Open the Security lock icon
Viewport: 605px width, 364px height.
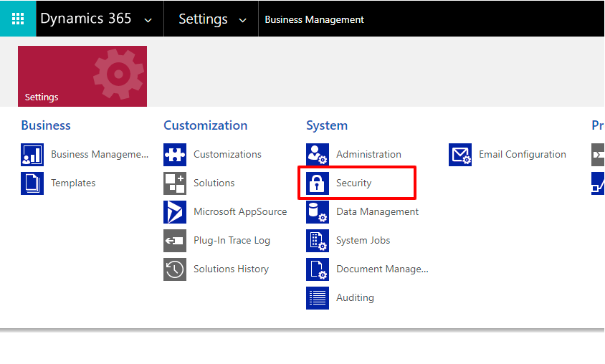(x=318, y=183)
